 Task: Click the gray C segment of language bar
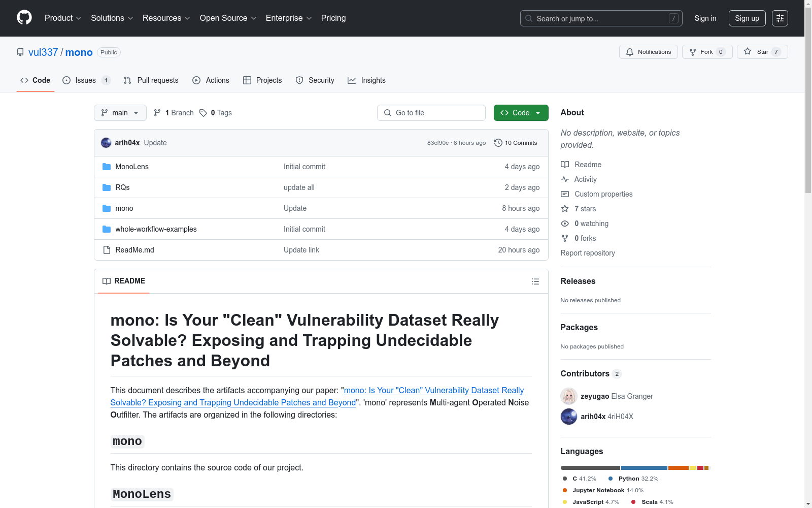pos(590,468)
